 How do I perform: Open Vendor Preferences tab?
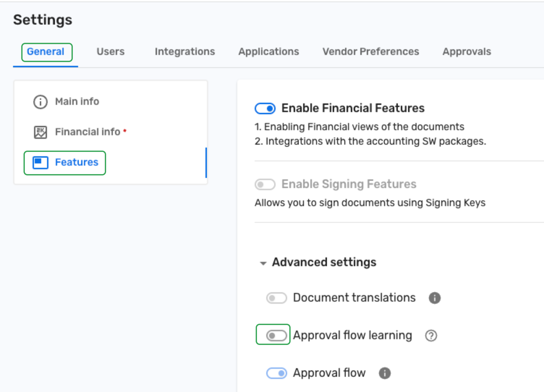click(371, 52)
